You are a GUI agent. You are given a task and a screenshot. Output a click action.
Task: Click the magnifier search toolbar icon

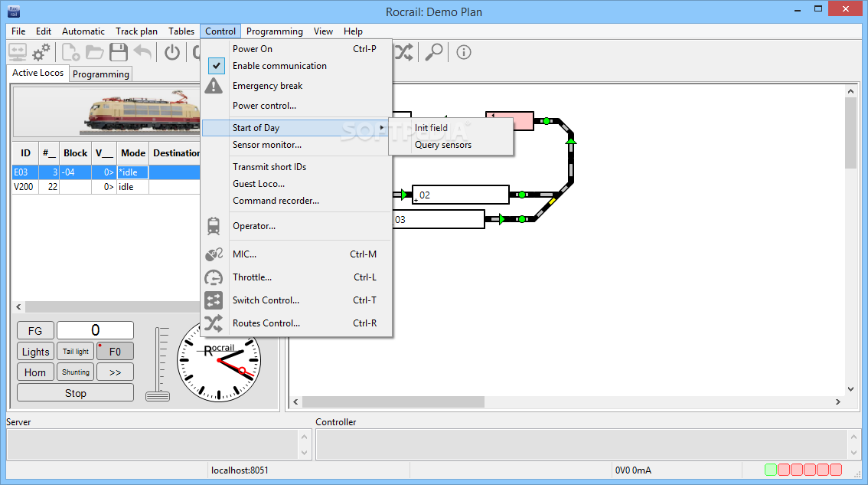(x=433, y=53)
